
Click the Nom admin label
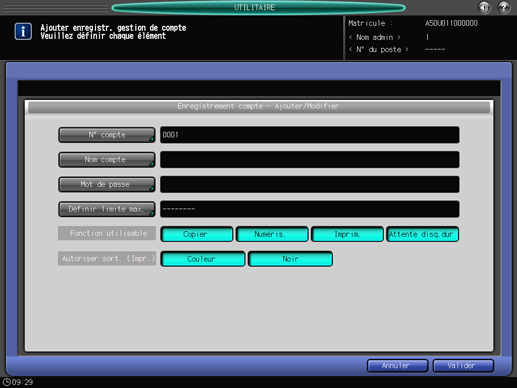[375, 37]
